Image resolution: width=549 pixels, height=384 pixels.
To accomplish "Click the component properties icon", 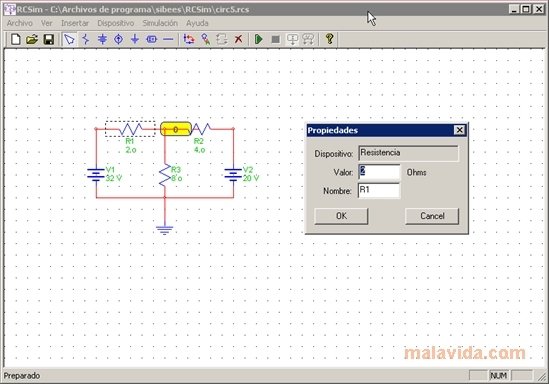I will (206, 39).
